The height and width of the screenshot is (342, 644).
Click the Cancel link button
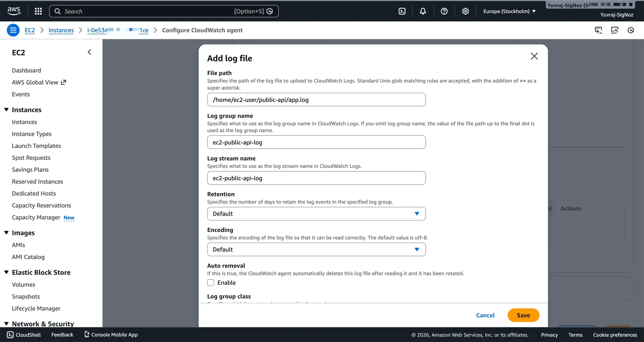click(485, 315)
